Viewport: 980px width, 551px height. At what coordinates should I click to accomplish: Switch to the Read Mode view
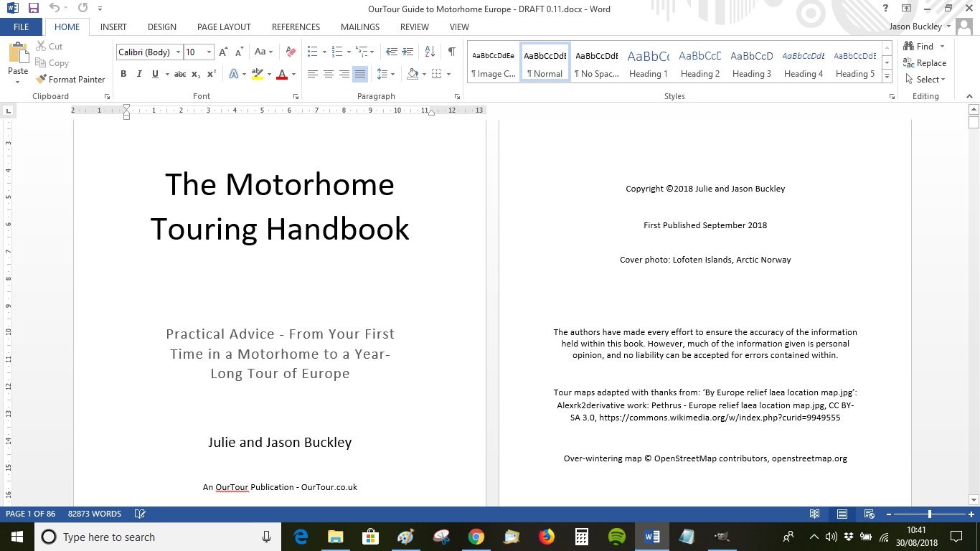814,514
